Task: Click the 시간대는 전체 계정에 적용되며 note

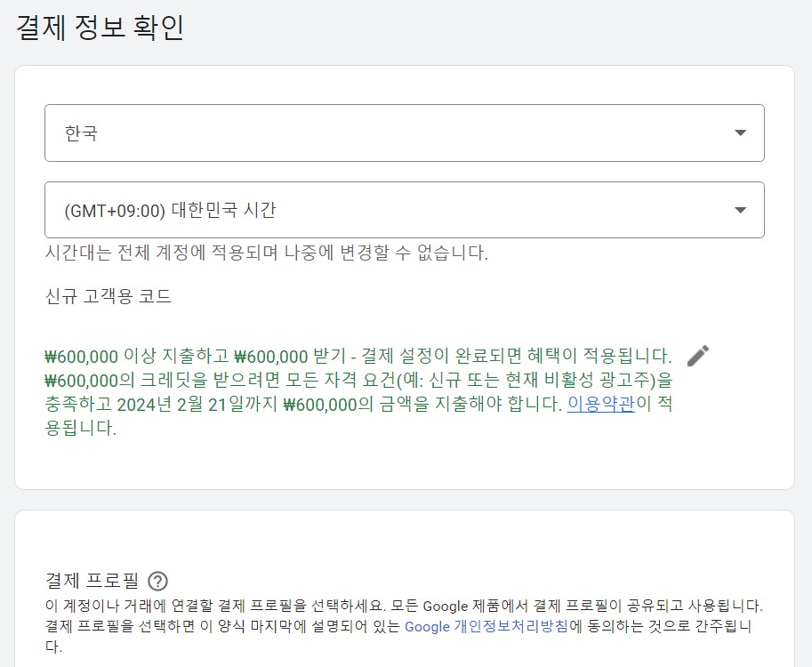Action: (266, 253)
